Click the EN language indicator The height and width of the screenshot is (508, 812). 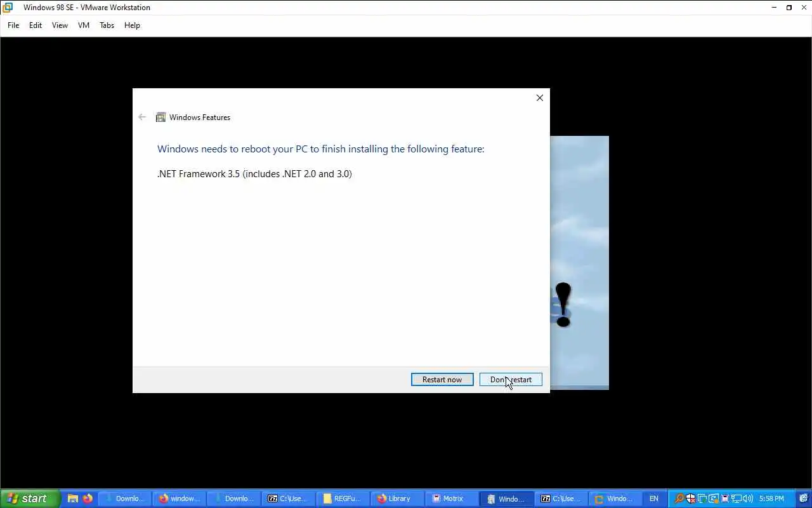pyautogui.click(x=653, y=498)
